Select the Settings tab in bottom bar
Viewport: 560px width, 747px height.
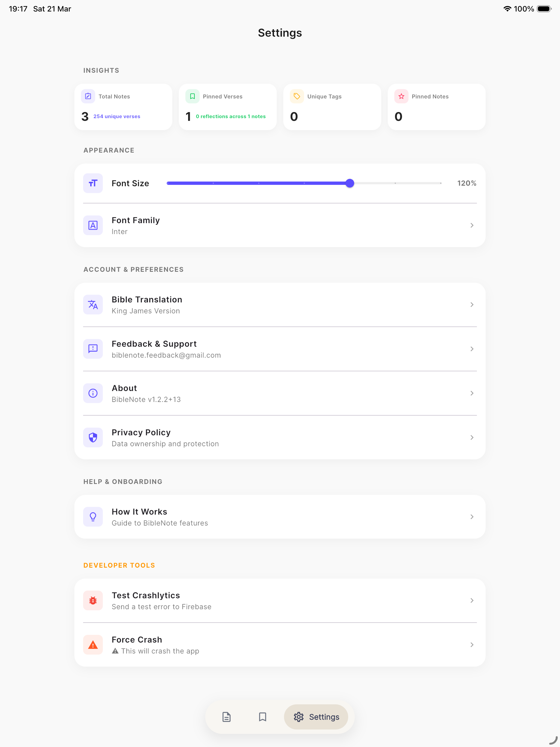click(316, 717)
